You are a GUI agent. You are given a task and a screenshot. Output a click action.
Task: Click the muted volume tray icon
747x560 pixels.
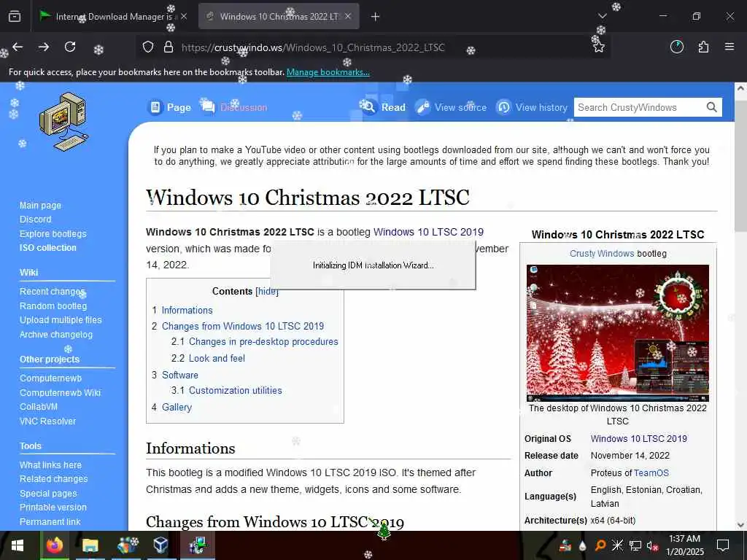click(653, 545)
